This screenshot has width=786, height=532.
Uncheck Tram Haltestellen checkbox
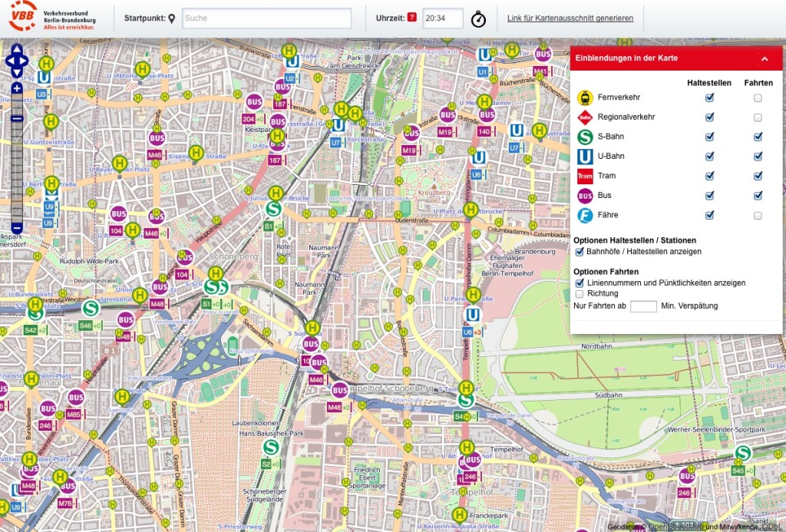[x=709, y=176]
